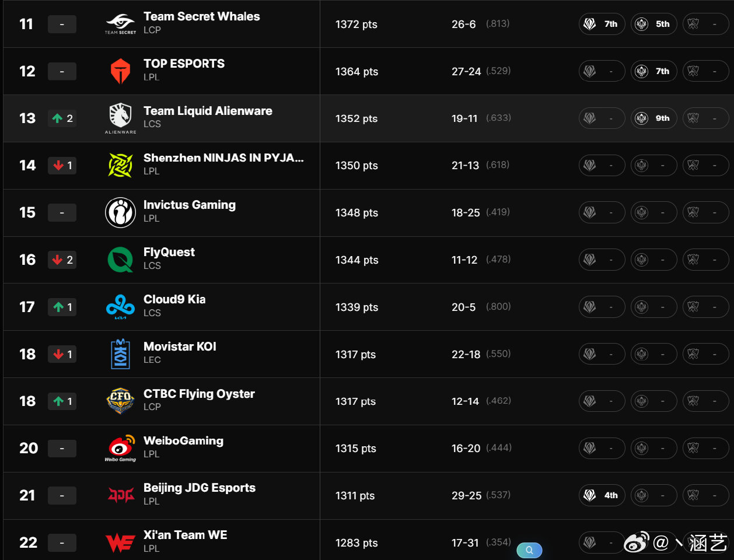
Task: Open Xi'an Team WE team link
Action: [186, 535]
